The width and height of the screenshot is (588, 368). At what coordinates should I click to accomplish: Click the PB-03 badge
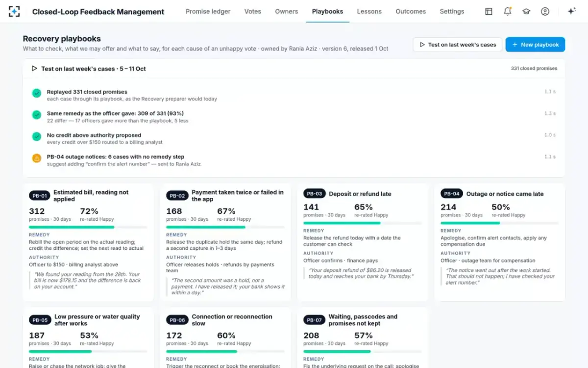pyautogui.click(x=314, y=194)
